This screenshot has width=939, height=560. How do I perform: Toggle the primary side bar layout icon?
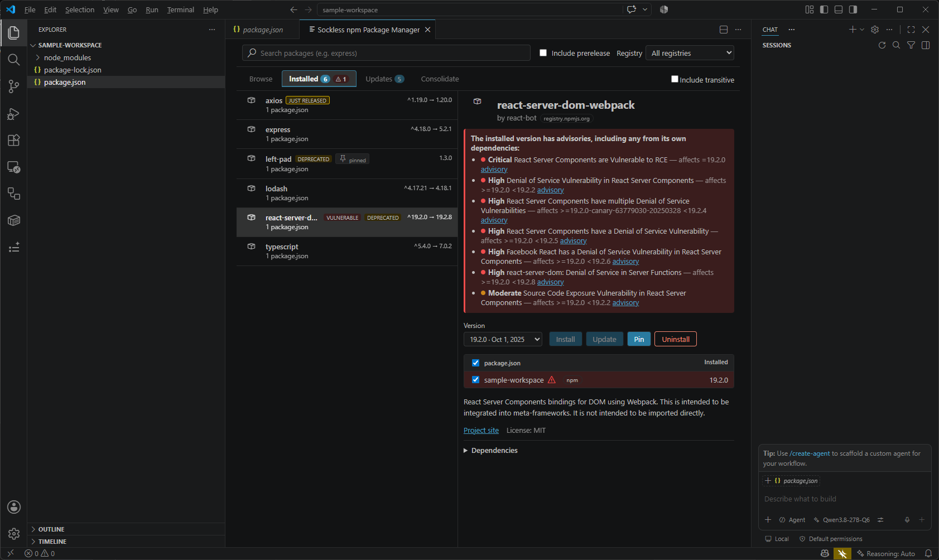824,9
